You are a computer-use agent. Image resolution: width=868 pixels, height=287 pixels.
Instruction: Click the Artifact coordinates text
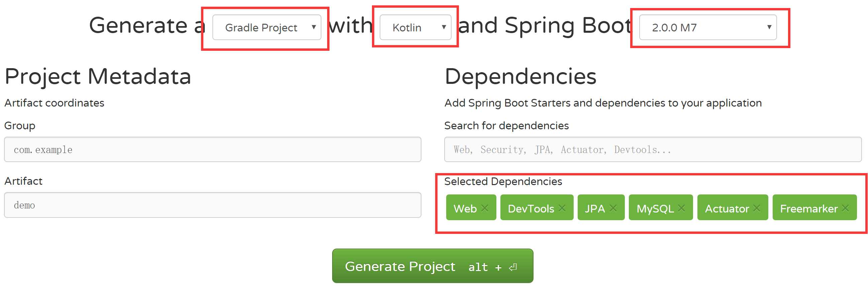[54, 103]
